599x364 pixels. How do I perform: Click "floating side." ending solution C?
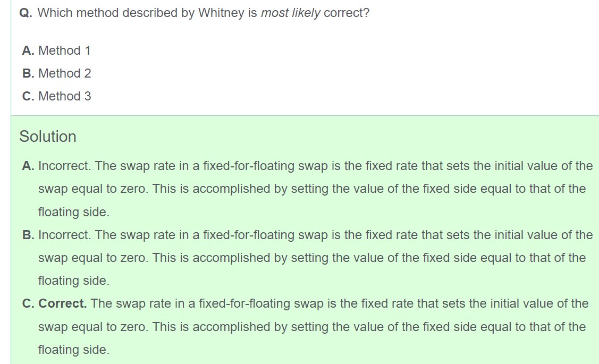pos(73,350)
